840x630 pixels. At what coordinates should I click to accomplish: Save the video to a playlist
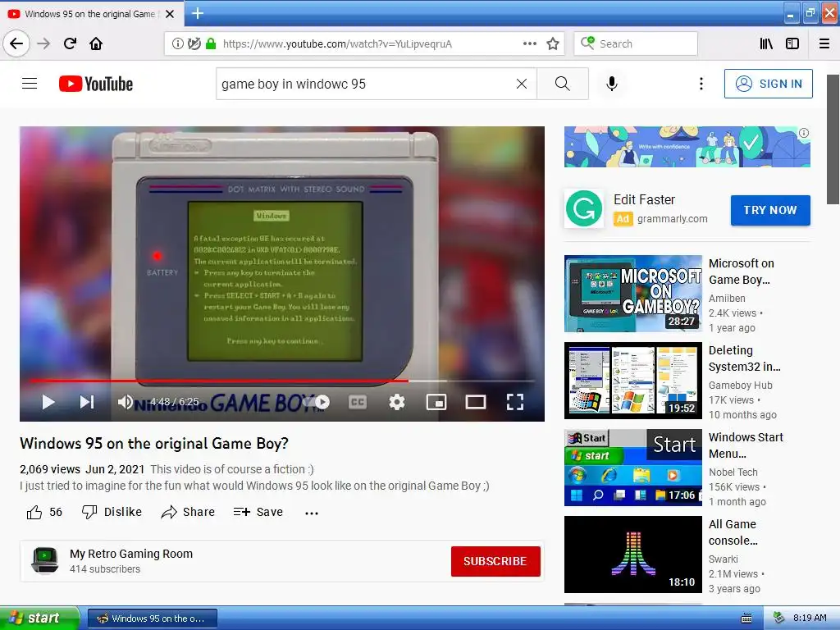[x=258, y=512]
